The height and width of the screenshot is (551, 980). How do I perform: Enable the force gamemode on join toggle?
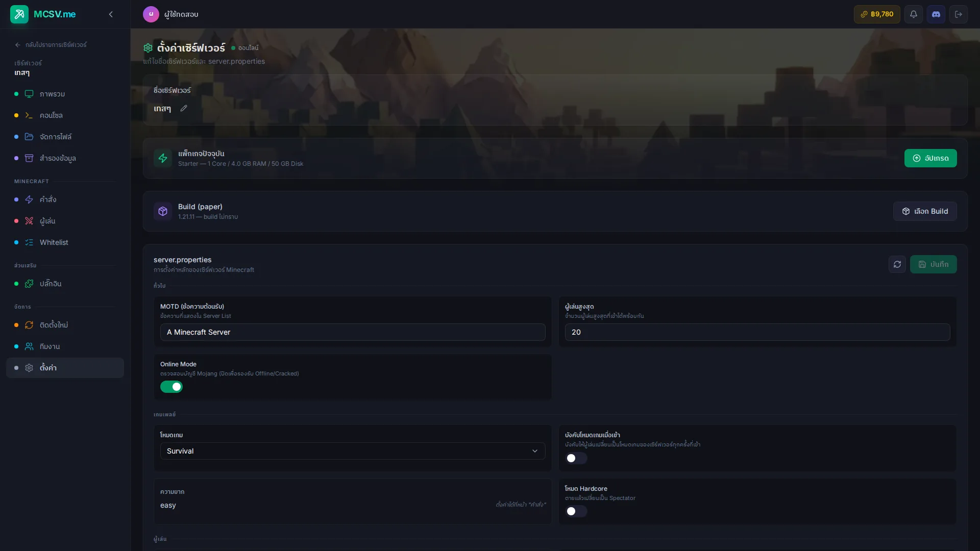click(x=576, y=458)
